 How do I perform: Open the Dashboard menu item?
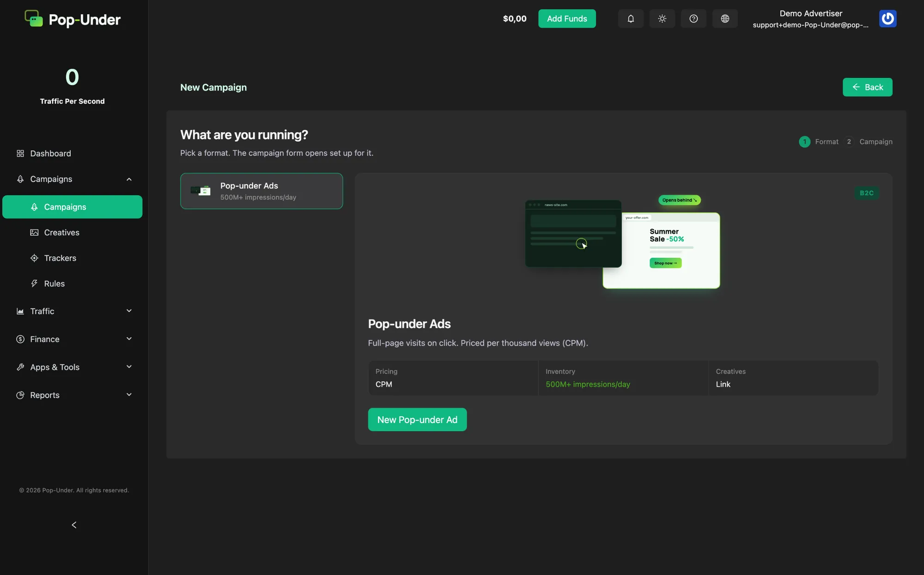click(73, 153)
